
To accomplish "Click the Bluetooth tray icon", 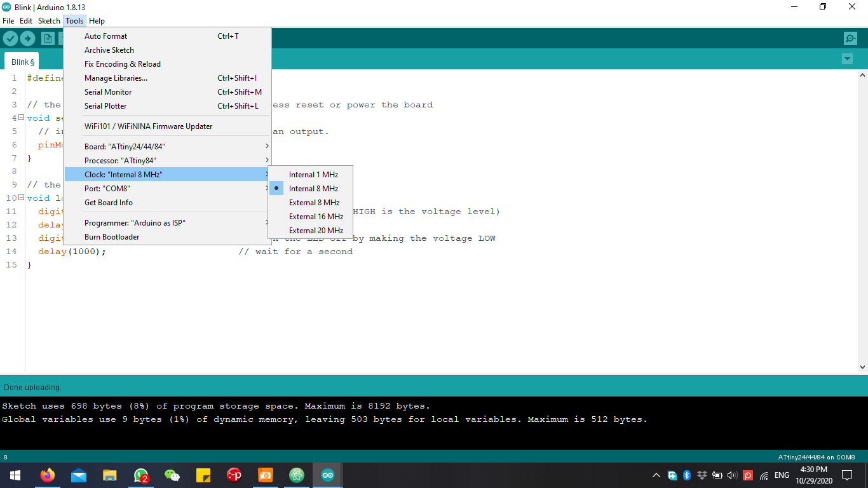I will (687, 475).
